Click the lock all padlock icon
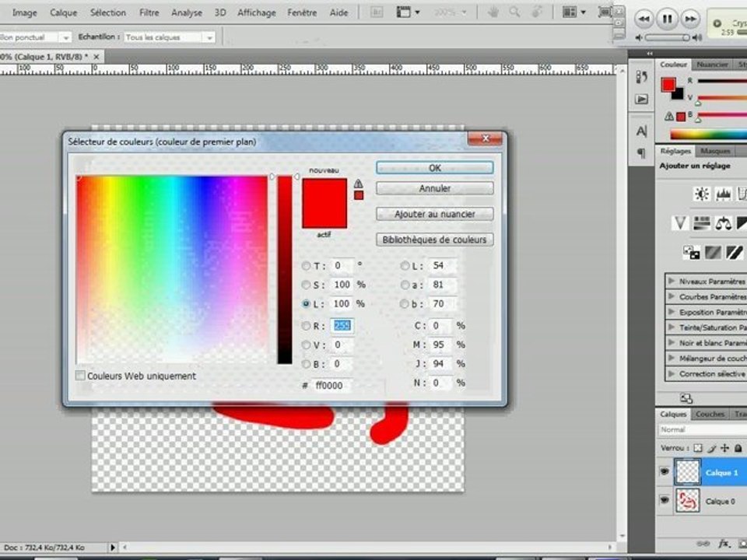Viewport: 747px width, 560px height. click(738, 448)
